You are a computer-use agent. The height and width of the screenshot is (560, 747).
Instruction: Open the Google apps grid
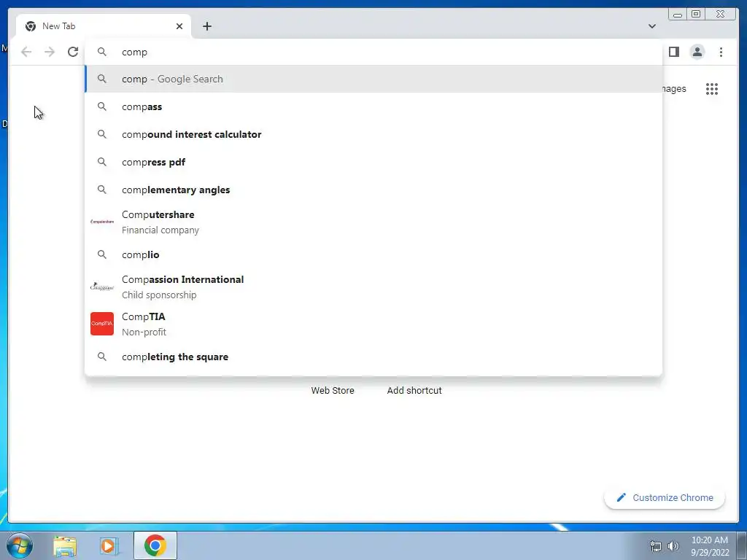click(712, 89)
